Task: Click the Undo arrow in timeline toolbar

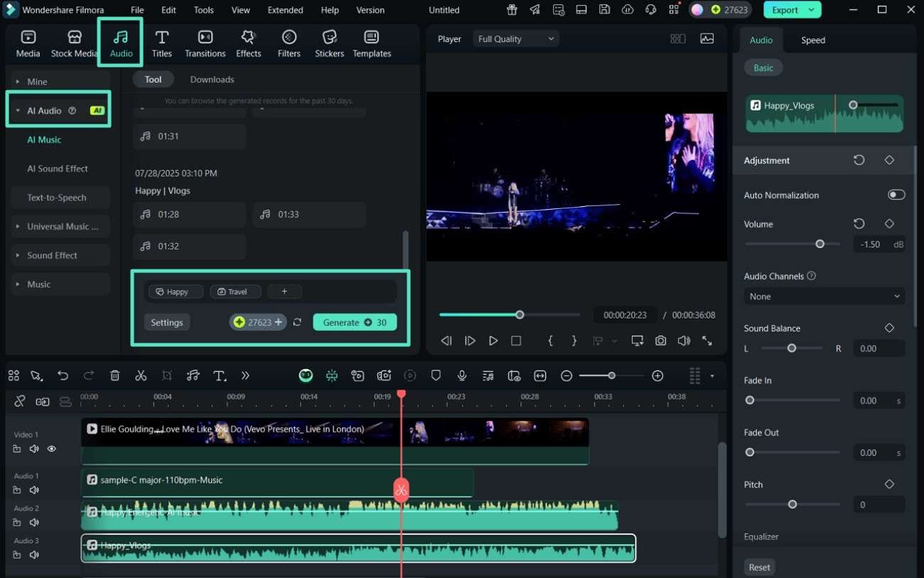Action: (63, 375)
